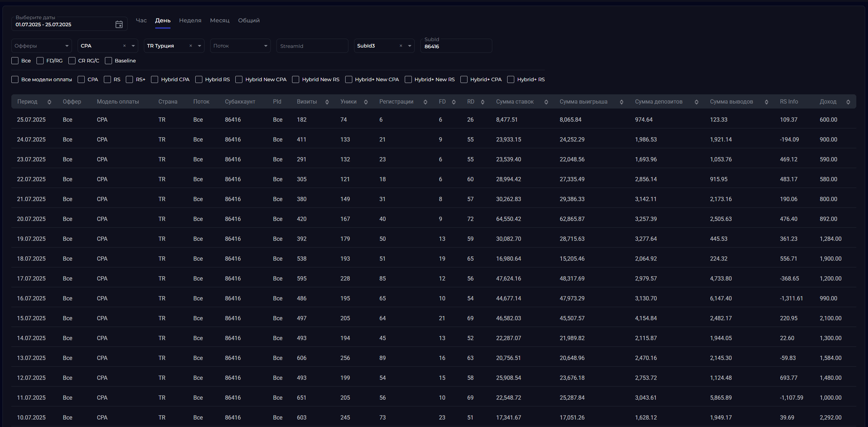Click the SubId field with 86416
The width and height of the screenshot is (868, 427).
[456, 46]
